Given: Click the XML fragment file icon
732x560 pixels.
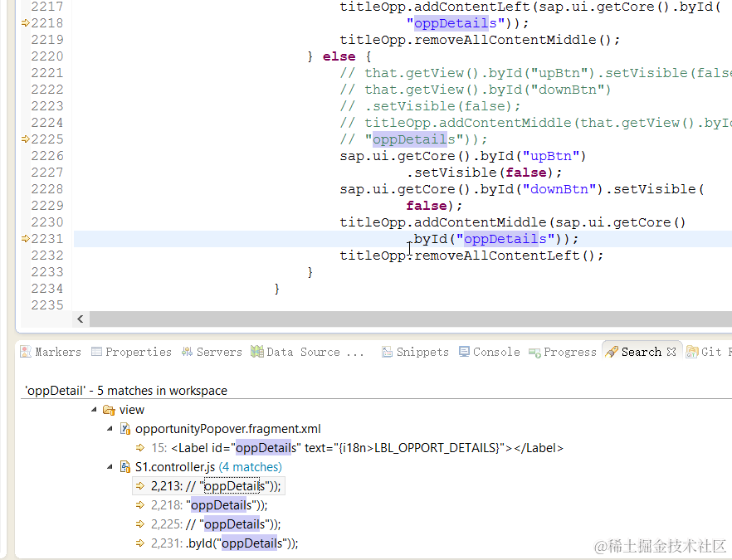Looking at the screenshot, I should (x=124, y=429).
